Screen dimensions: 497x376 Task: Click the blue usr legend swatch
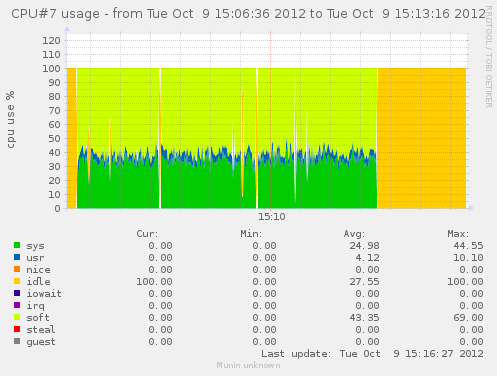(x=17, y=257)
